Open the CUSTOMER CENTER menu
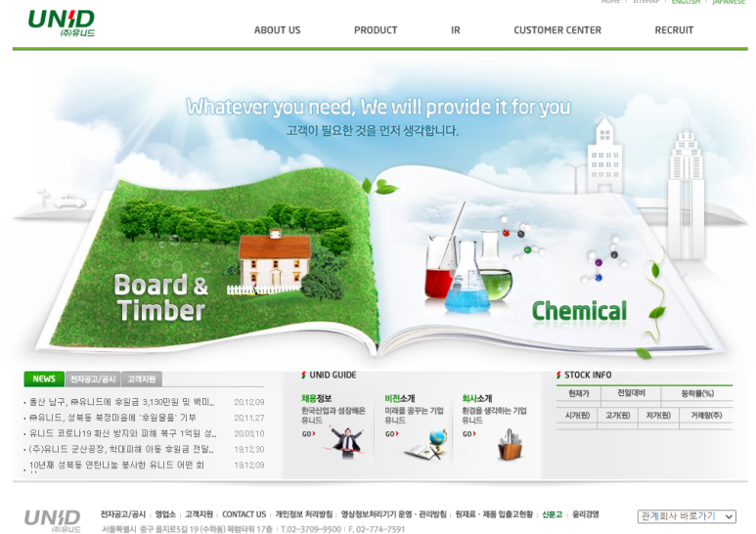 pos(557,30)
